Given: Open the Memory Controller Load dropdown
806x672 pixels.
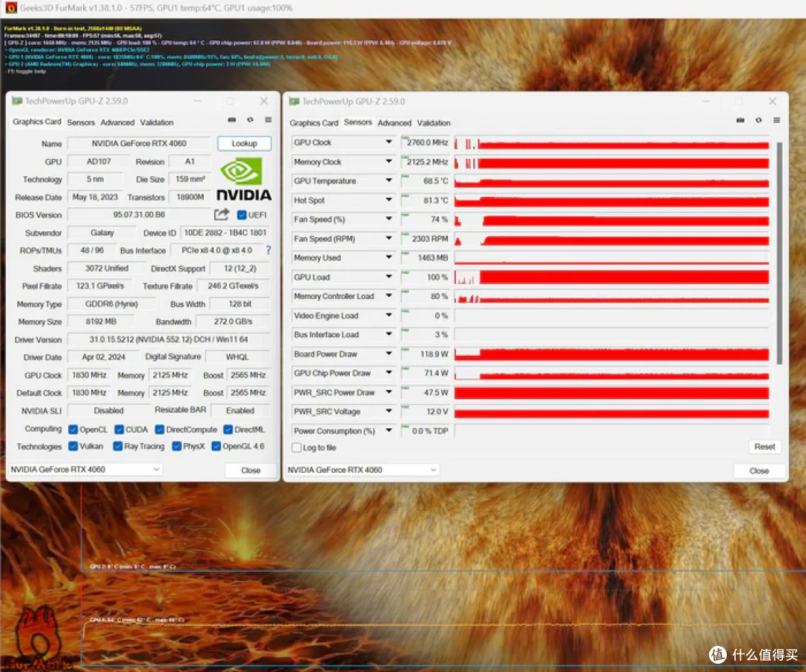Looking at the screenshot, I should 389,296.
